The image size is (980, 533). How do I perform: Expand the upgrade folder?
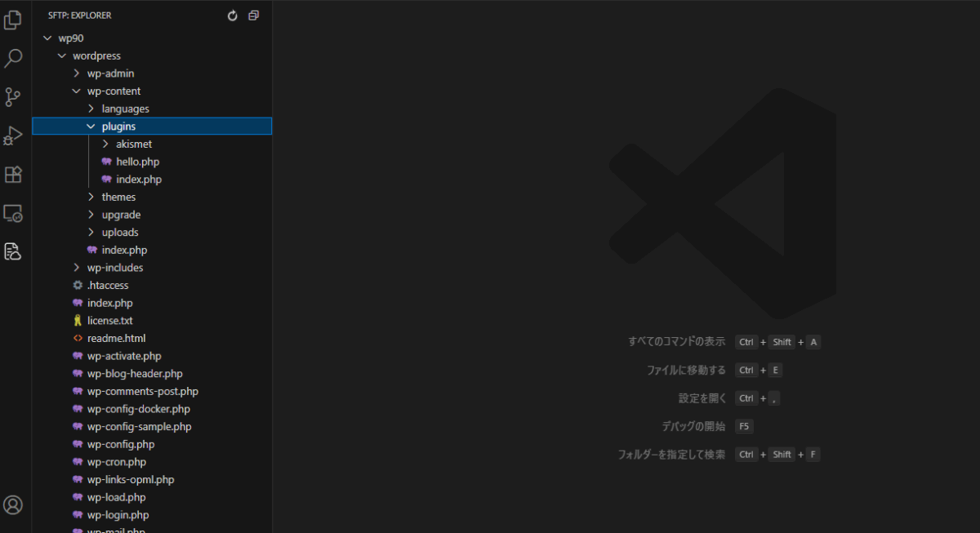(91, 215)
